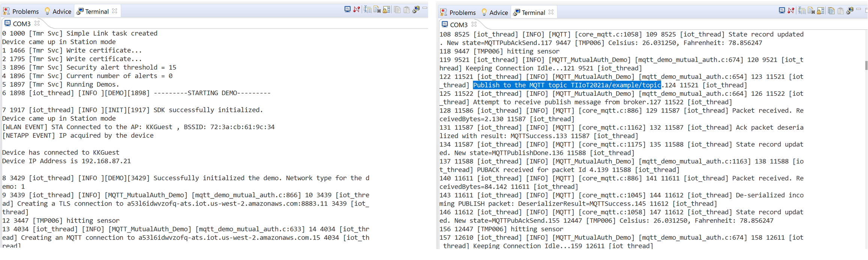Screen dimensions: 868x260
Task: Click right terminal vertical scrollbar thumb
Action: coord(866,65)
